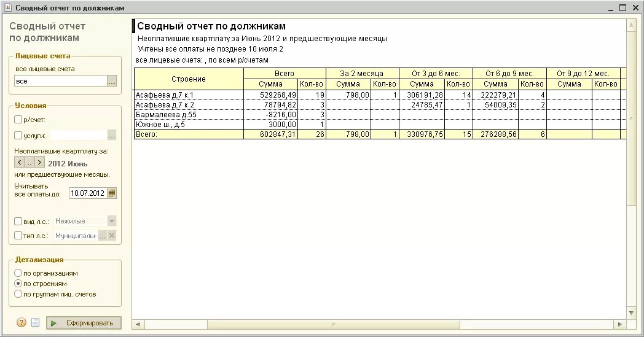
Task: Go to previous month arrow
Action: point(19,163)
